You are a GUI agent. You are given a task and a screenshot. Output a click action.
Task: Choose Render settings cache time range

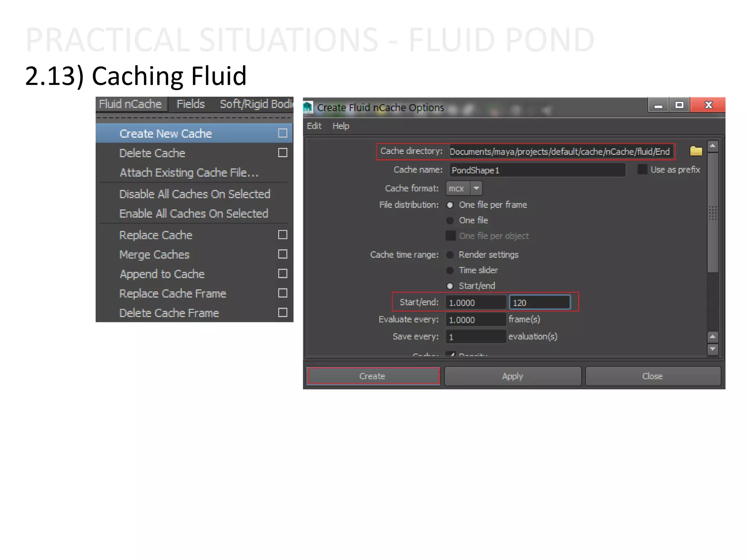click(x=450, y=255)
